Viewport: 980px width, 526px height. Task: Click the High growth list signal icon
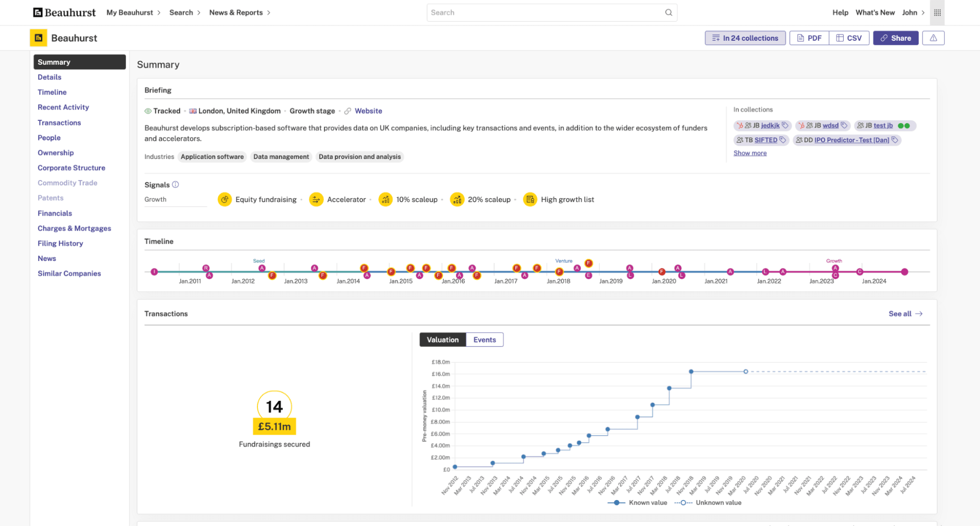[530, 199]
